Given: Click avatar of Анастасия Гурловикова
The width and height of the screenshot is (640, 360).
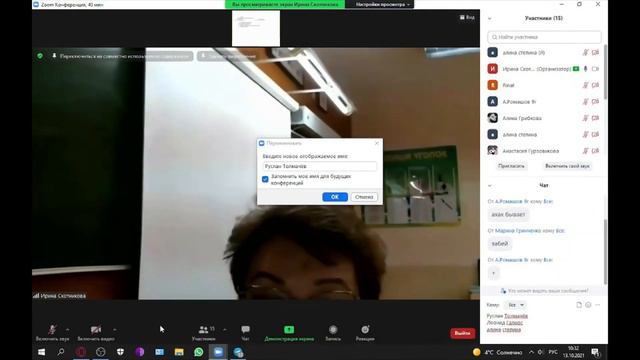Looking at the screenshot, I should point(493,151).
